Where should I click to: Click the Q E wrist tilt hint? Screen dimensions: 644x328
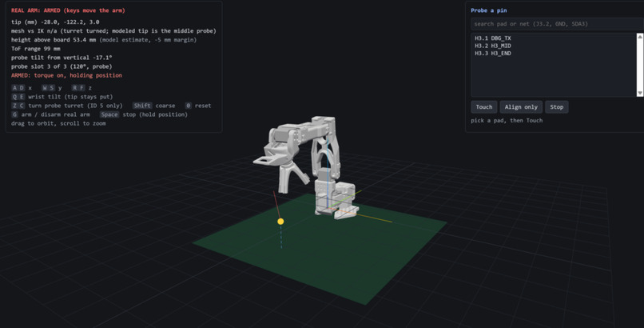[x=62, y=97]
